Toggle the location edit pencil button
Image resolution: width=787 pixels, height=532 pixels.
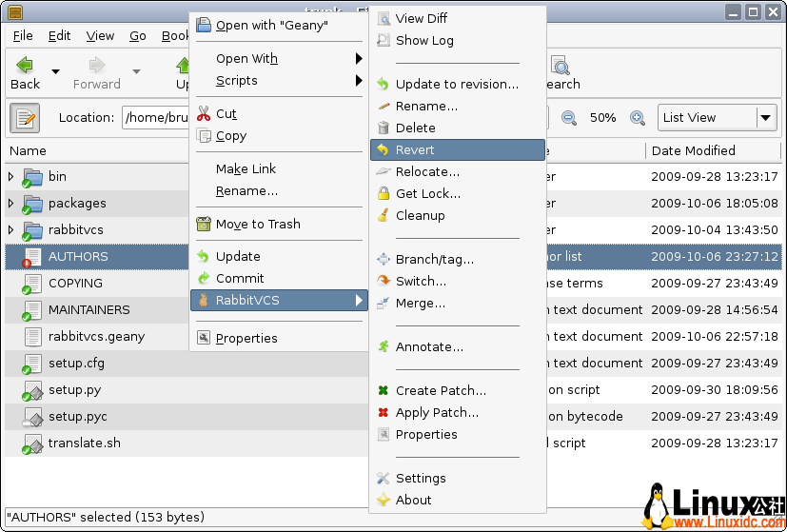coord(25,118)
